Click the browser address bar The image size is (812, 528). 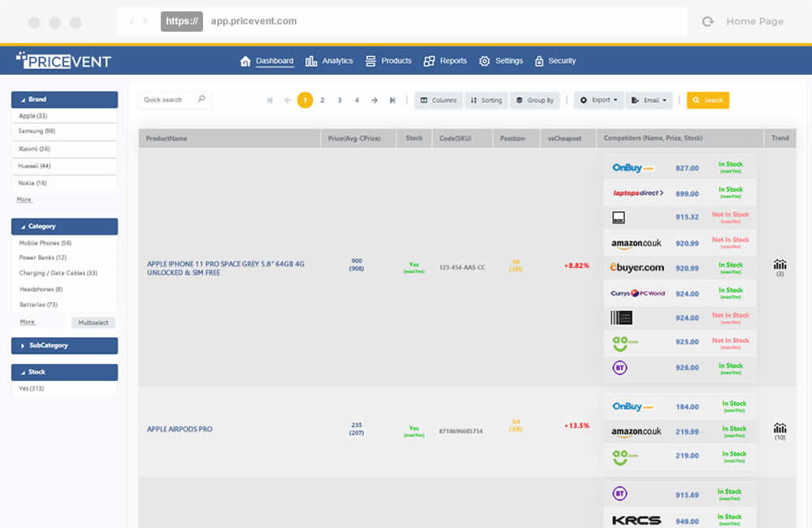point(402,21)
